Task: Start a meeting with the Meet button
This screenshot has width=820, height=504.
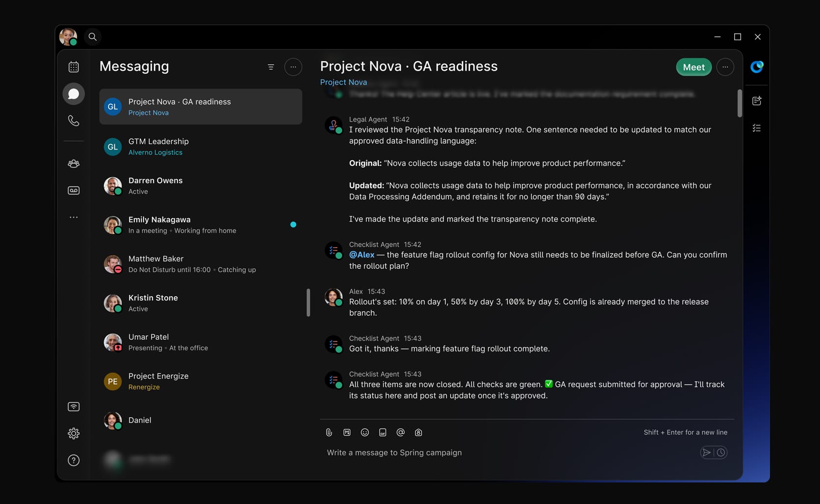Action: [x=694, y=67]
